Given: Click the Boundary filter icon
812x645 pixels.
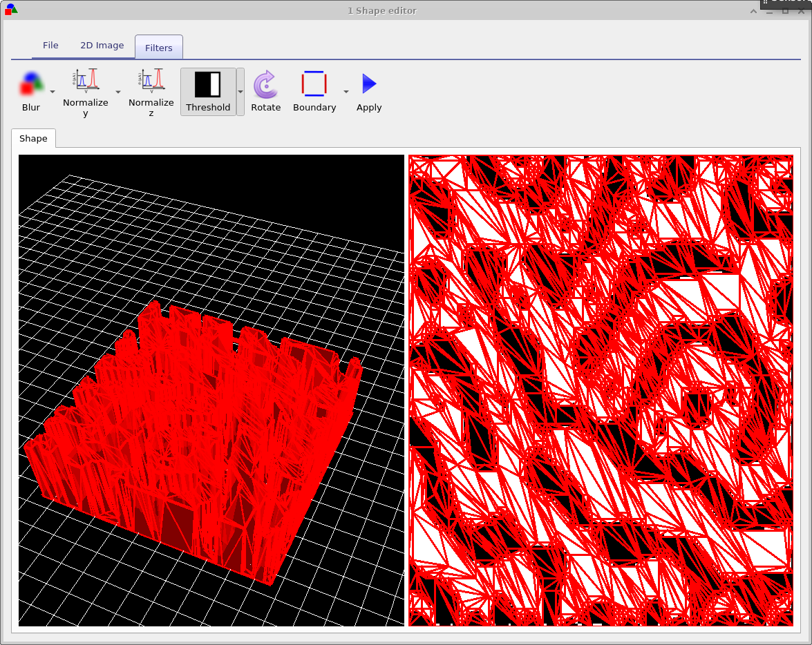Looking at the screenshot, I should tap(314, 84).
